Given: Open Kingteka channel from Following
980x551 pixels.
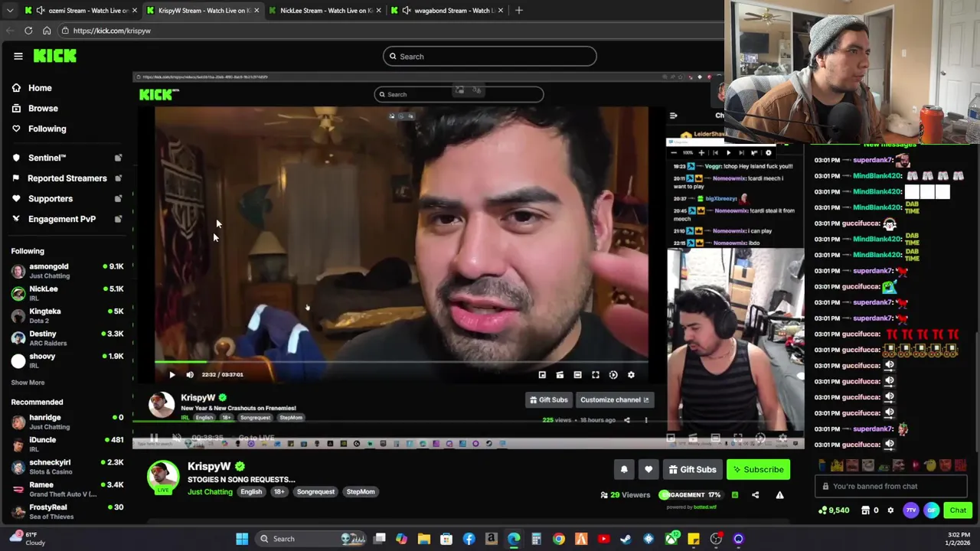Looking at the screenshot, I should [x=67, y=315].
